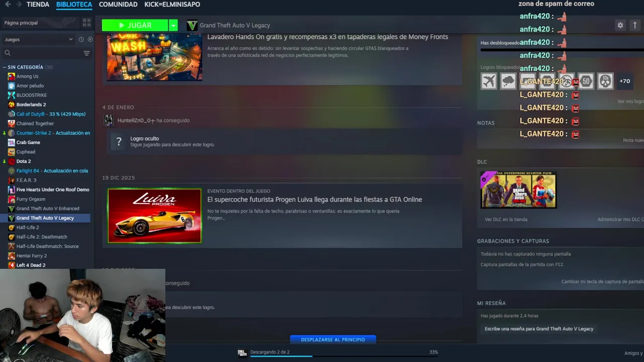The height and width of the screenshot is (362, 644).
Task: Click the download progress bar at bottom
Action: coord(344,356)
